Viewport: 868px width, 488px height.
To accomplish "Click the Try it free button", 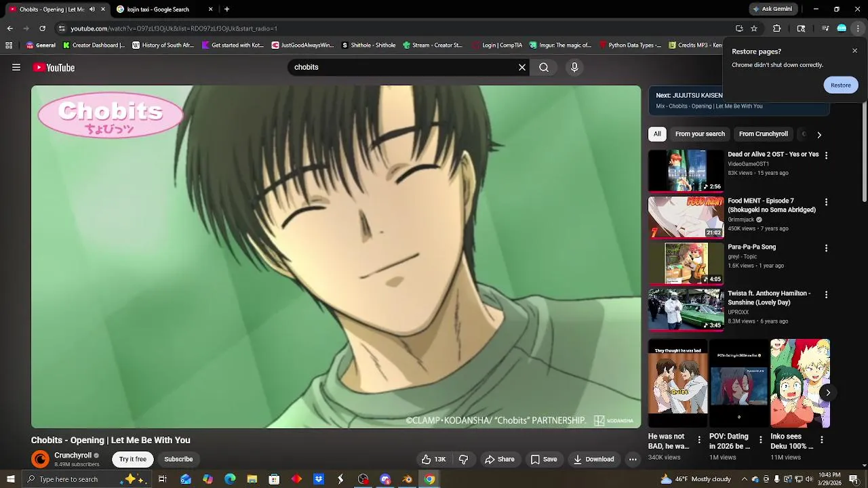I will point(133,459).
